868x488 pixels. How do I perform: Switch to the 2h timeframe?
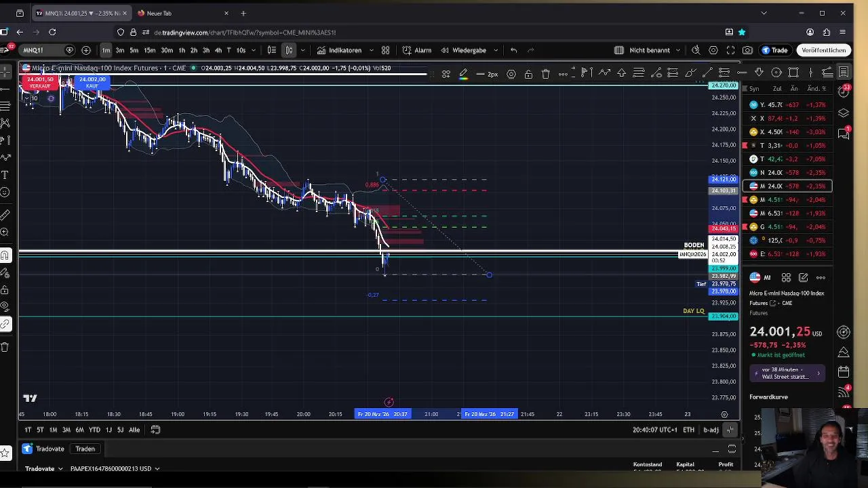[194, 50]
